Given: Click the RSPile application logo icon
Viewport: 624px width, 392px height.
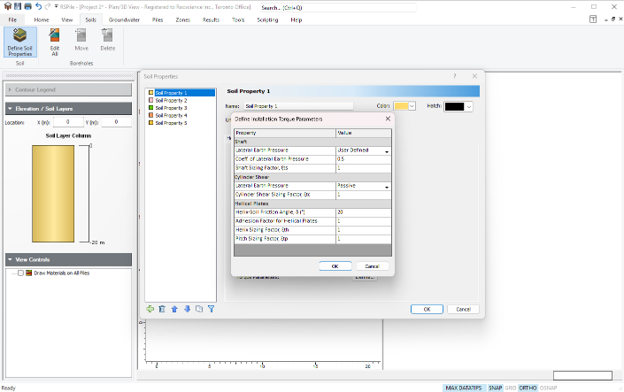Looking at the screenshot, I should pos(8,6).
